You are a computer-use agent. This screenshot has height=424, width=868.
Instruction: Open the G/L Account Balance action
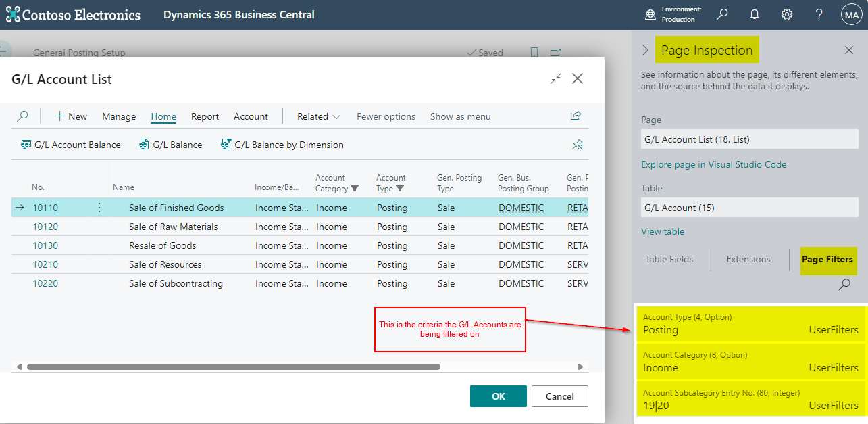tap(70, 144)
